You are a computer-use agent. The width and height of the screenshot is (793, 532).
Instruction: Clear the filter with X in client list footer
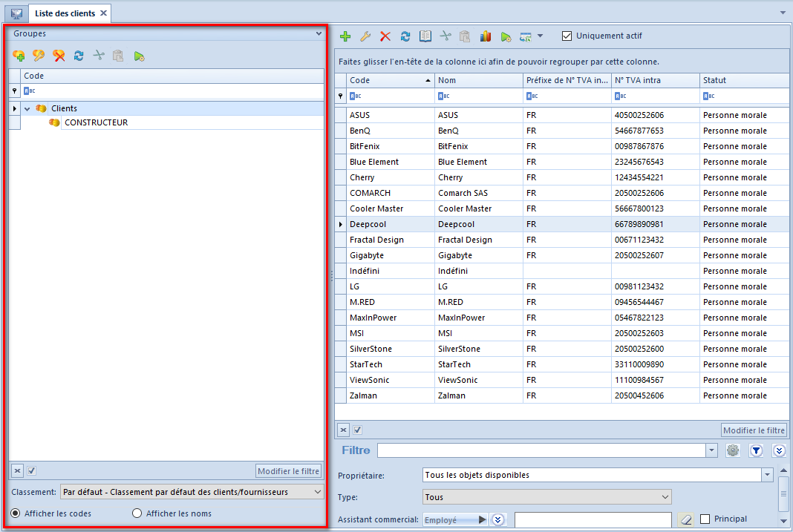coord(343,430)
